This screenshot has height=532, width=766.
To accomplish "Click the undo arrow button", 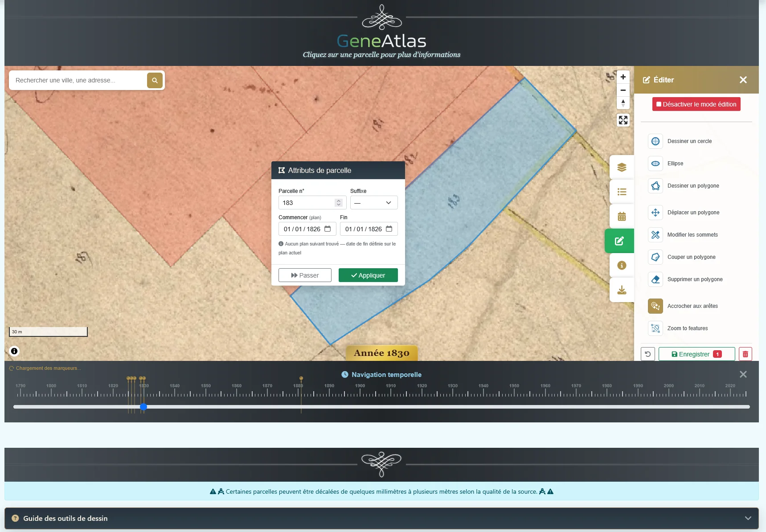I will 648,354.
